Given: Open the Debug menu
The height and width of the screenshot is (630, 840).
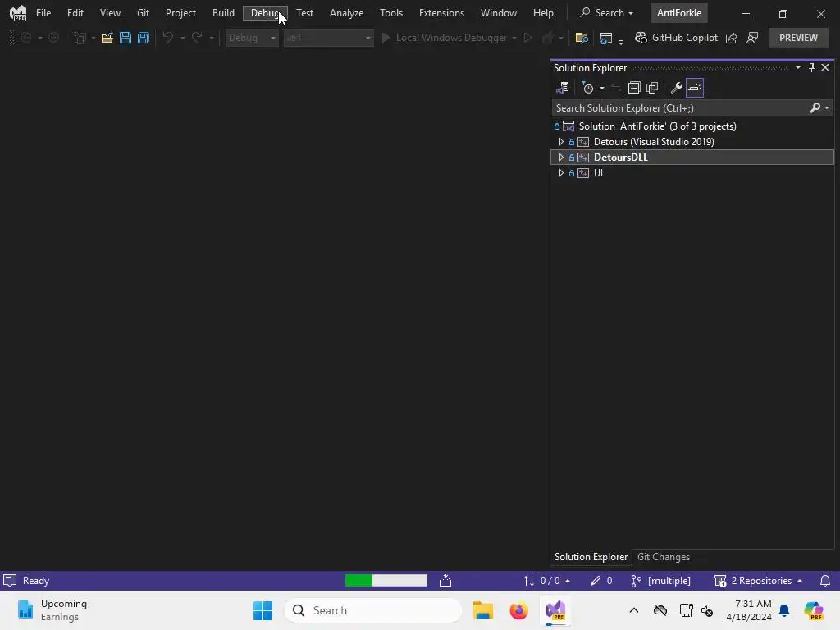Looking at the screenshot, I should (x=265, y=13).
